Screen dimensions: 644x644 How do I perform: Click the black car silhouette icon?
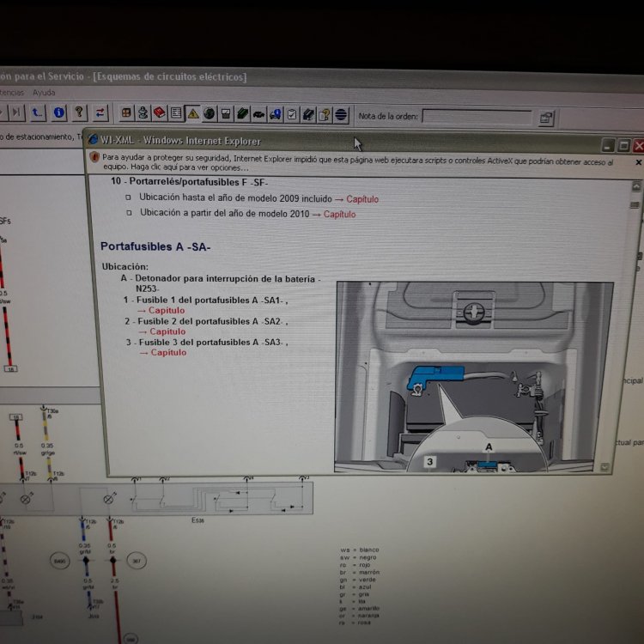point(258,114)
